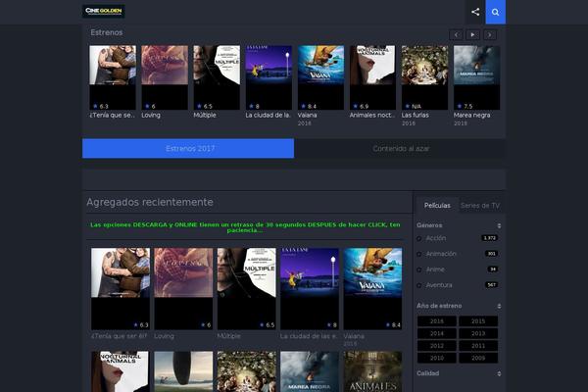The width and height of the screenshot is (588, 392).
Task: Select the Series de TV tab
Action: (x=480, y=205)
